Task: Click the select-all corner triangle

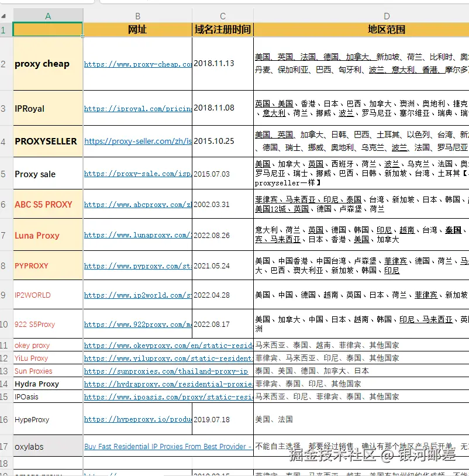Action: tap(4, 16)
